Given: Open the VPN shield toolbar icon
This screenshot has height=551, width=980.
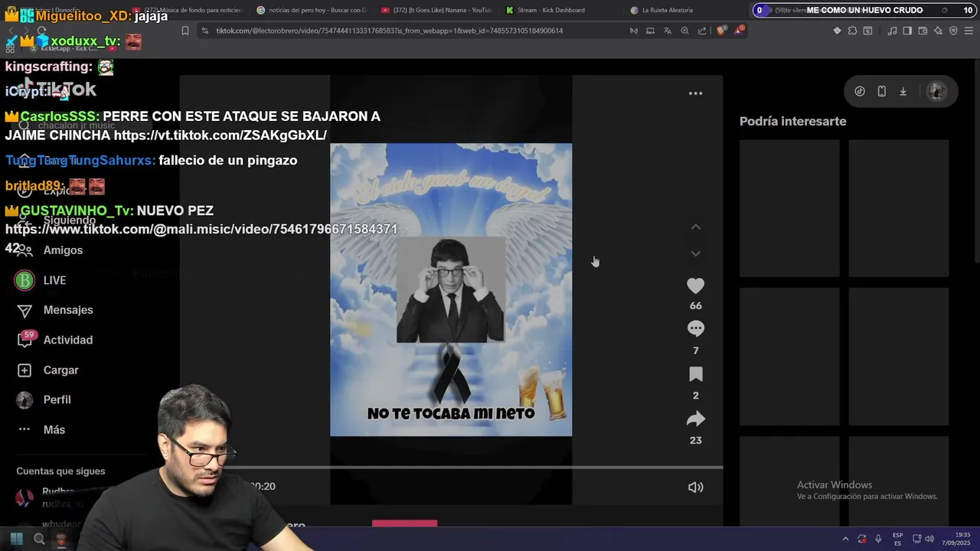Looking at the screenshot, I should [x=953, y=31].
